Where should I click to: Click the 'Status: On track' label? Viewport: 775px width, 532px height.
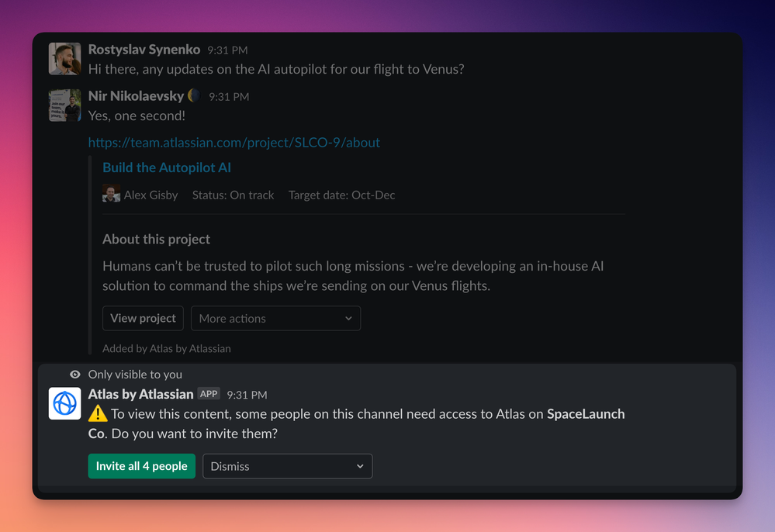(x=233, y=195)
